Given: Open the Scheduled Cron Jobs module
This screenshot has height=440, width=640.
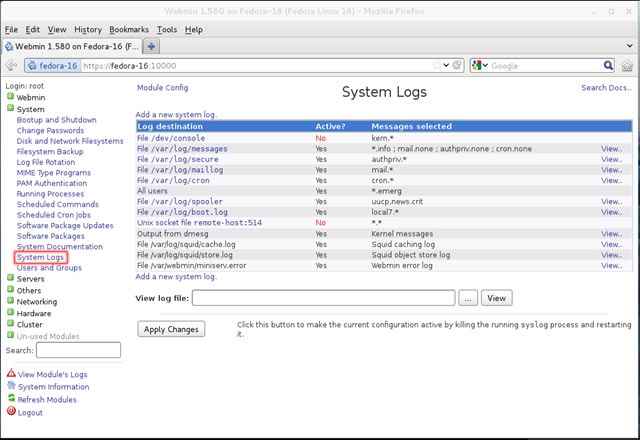Looking at the screenshot, I should coord(54,215).
